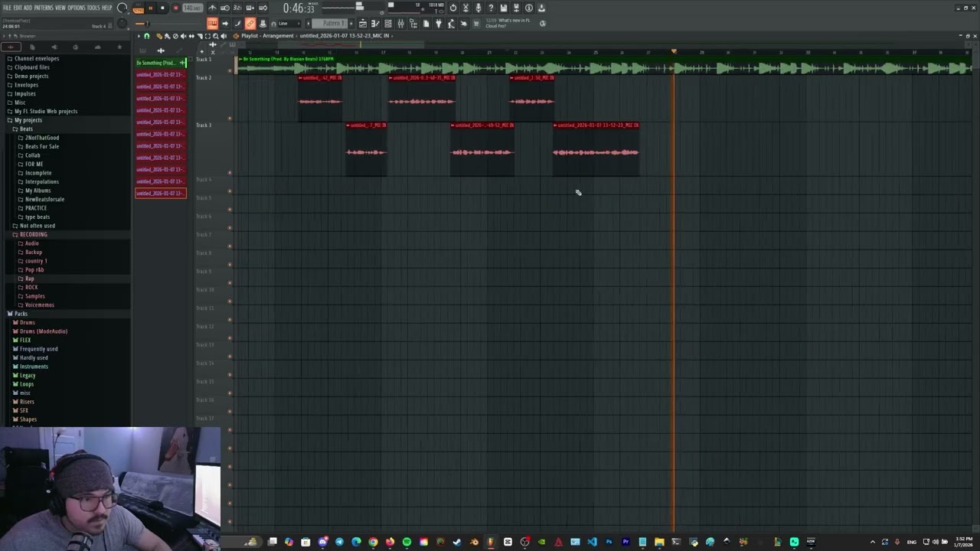This screenshot has width=980, height=551.
Task: Toggle the link/chain icon in toolbar
Action: tap(250, 23)
